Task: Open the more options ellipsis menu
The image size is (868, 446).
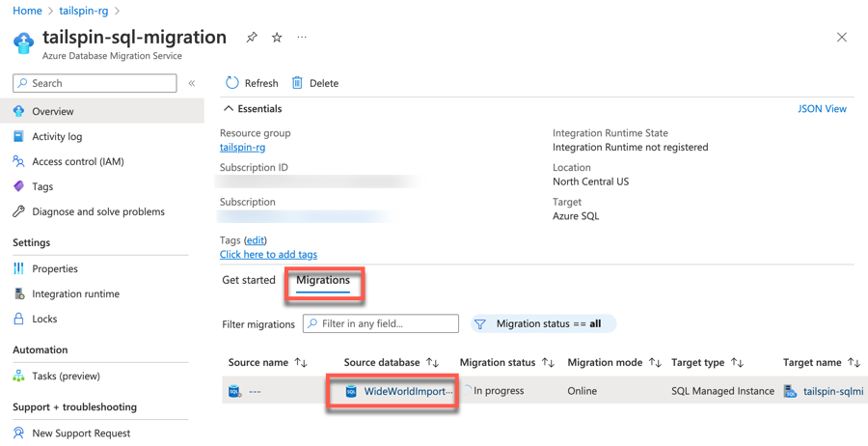Action: coord(302,38)
